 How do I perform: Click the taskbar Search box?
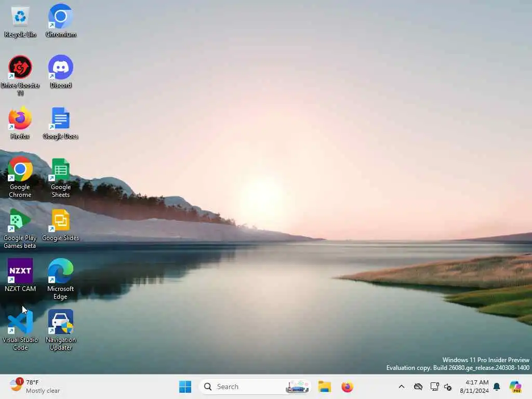255,387
